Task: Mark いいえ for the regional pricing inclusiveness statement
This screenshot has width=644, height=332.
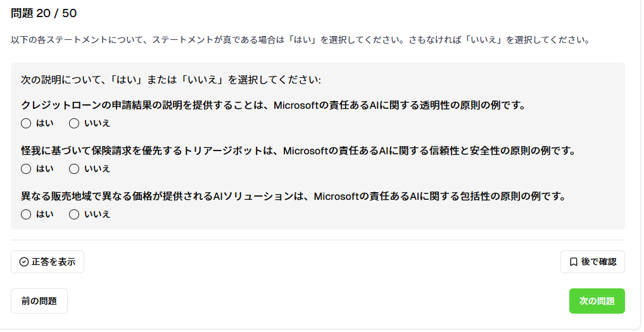Action: [74, 214]
